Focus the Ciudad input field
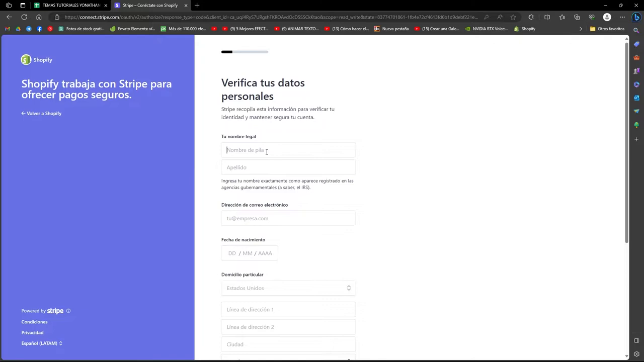644x362 pixels. click(288, 344)
